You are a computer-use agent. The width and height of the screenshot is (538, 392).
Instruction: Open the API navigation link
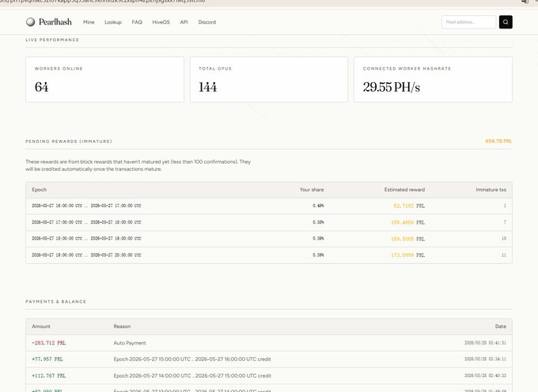tap(184, 22)
